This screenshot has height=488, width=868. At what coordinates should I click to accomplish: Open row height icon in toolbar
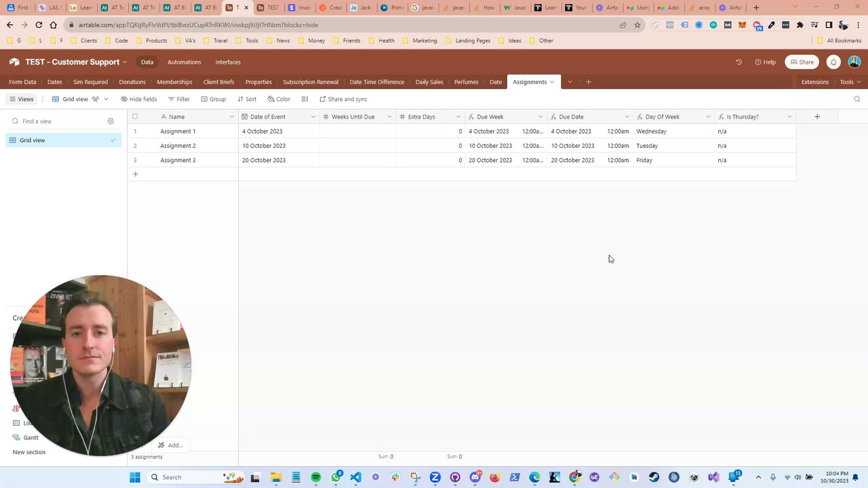pyautogui.click(x=304, y=99)
